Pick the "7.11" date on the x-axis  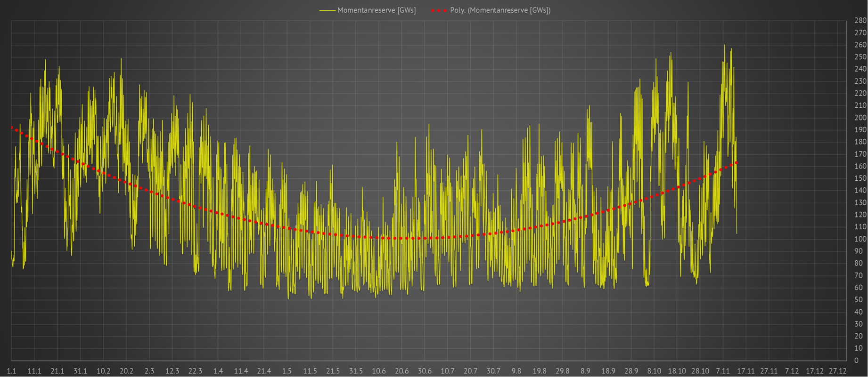723,371
